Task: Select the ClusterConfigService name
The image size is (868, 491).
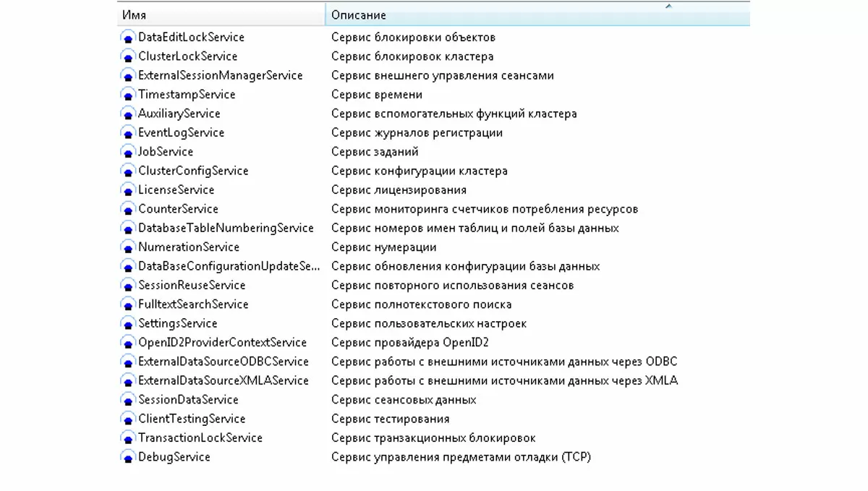Action: 193,171
